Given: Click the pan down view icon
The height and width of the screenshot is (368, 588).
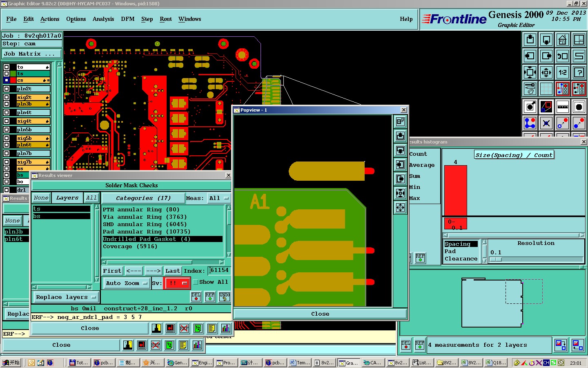Looking at the screenshot, I should [x=546, y=40].
